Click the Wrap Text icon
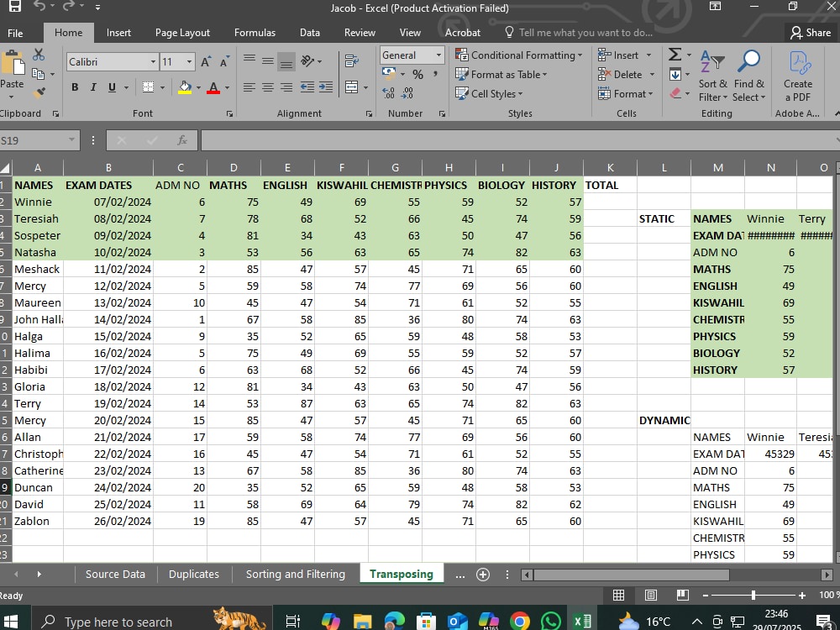The image size is (840, 630). [351, 61]
